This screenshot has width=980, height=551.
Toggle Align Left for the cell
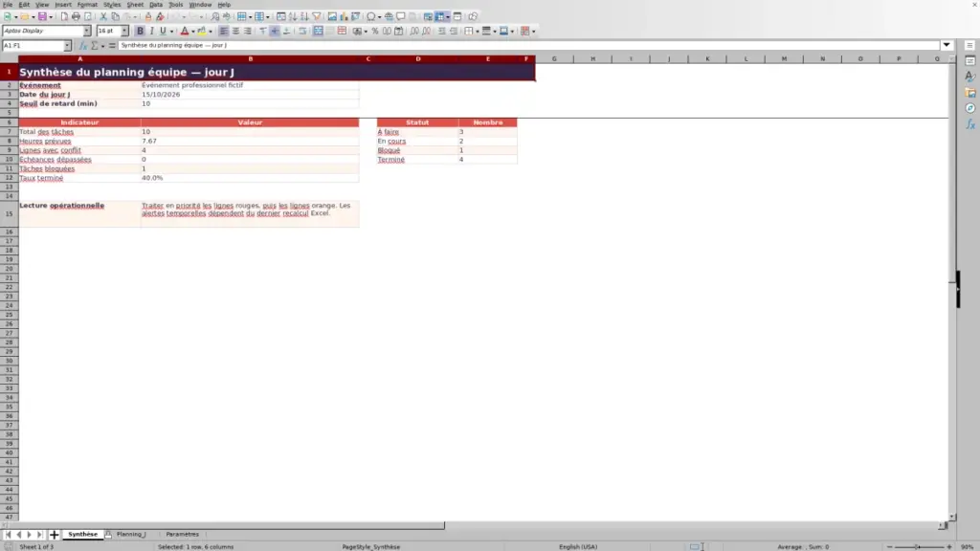(224, 32)
